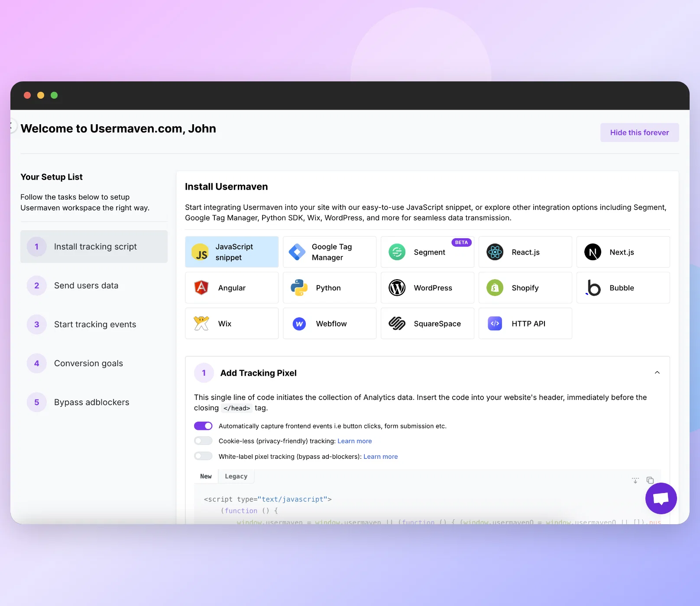This screenshot has height=606, width=700.
Task: Select the Shopify bag icon
Action: [495, 288]
